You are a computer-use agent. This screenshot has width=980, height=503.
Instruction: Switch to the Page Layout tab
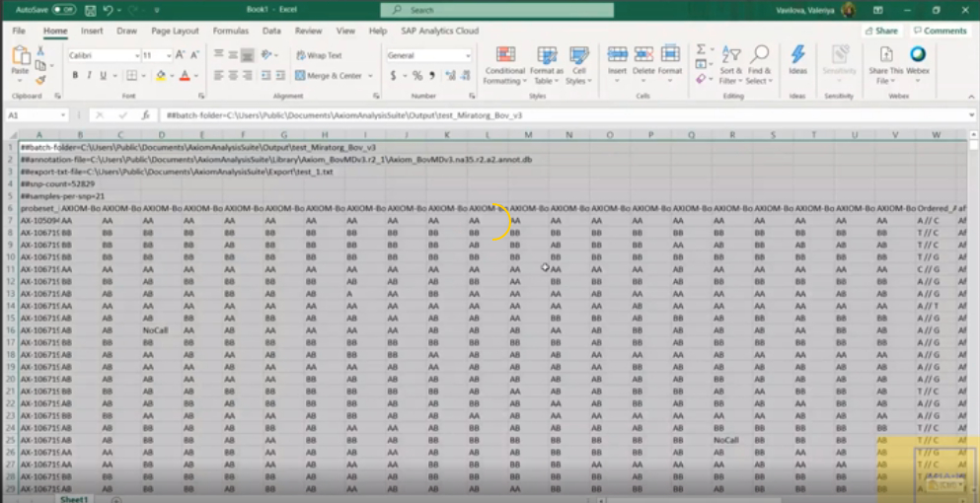click(x=175, y=31)
